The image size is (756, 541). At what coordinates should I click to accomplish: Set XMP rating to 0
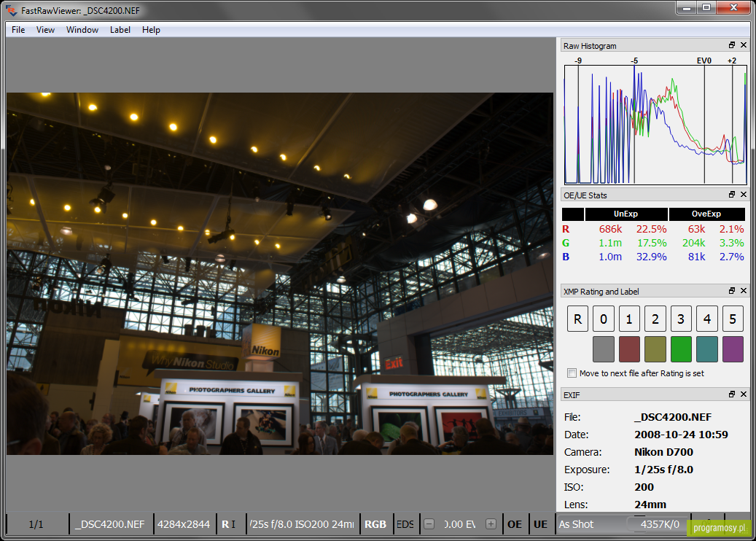pyautogui.click(x=604, y=319)
